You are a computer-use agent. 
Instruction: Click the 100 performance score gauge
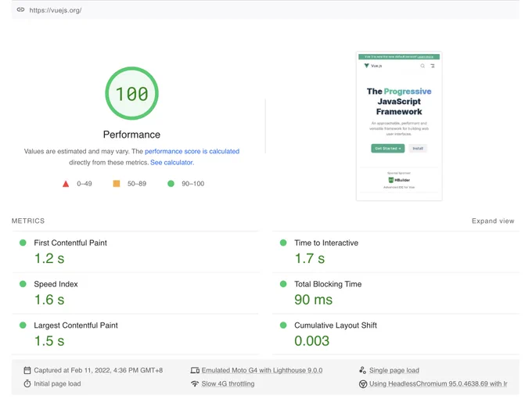(131, 93)
